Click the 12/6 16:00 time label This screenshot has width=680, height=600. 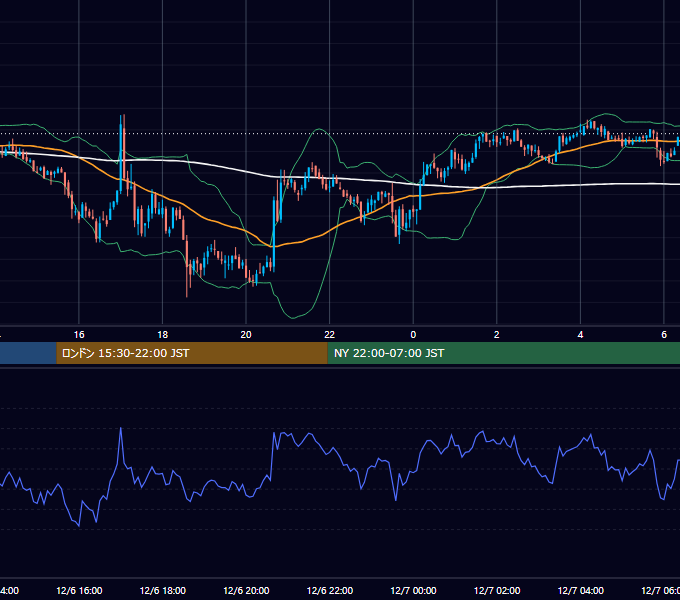[79, 591]
